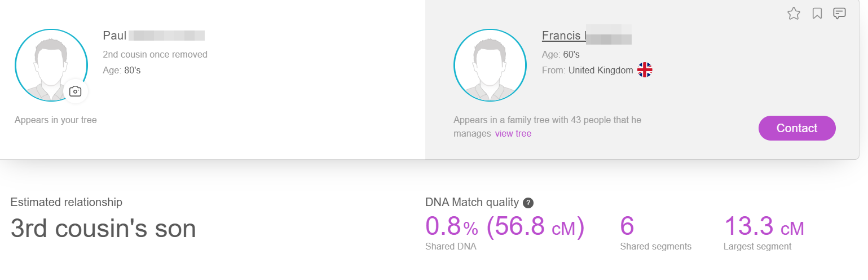Click the 6 shared segments figure
This screenshot has width=868, height=280.
pyautogui.click(x=627, y=227)
